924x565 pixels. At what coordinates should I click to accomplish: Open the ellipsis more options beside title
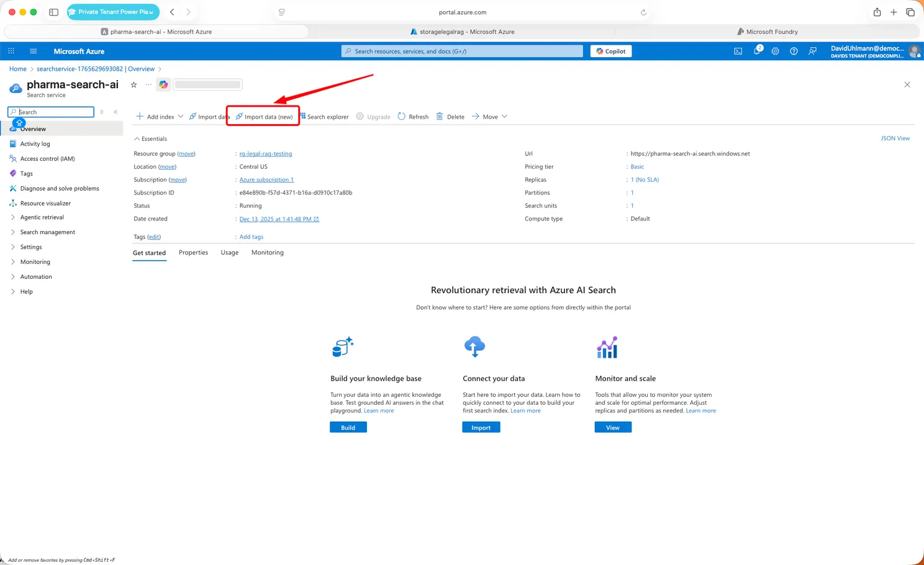[148, 84]
